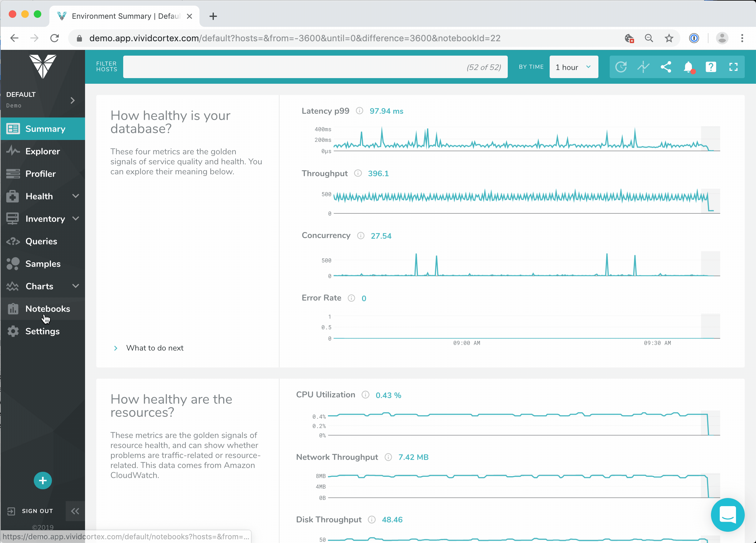
Task: Click info icon next to Disk Throughput
Action: (x=372, y=519)
